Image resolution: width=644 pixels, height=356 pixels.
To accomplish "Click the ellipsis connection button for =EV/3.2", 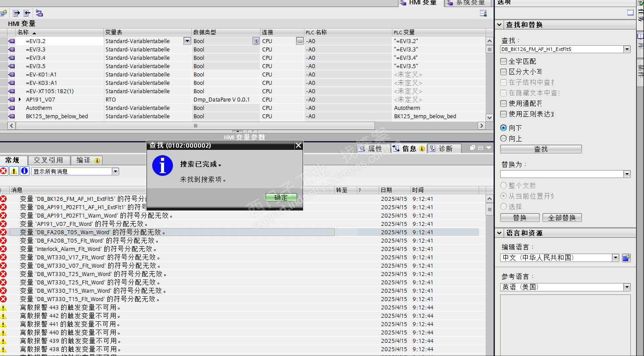I will (x=300, y=41).
